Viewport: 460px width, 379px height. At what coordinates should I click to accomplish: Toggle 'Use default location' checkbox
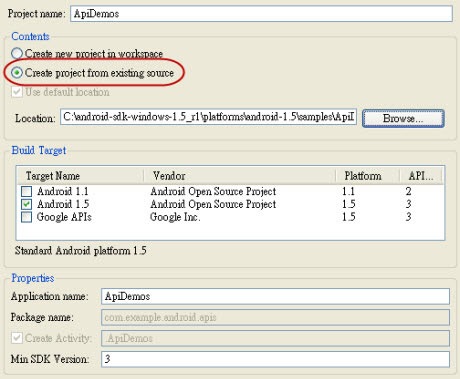[17, 92]
